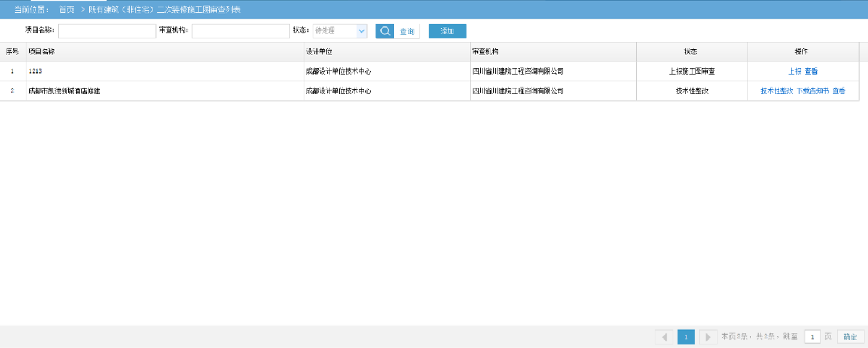Screen dimensions: 868x348
Task: Open 查看 for project 1213
Action: (x=811, y=71)
